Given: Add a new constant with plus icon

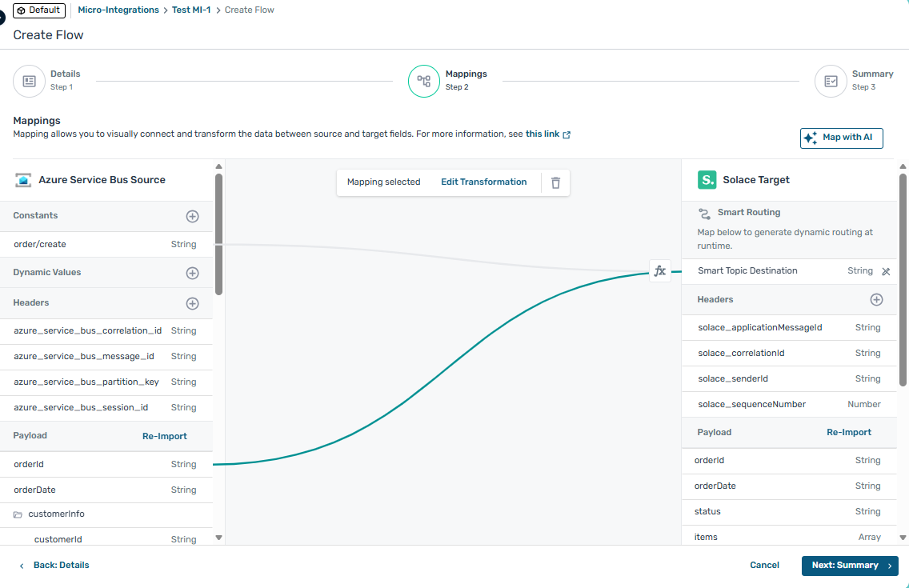Looking at the screenshot, I should tap(192, 216).
